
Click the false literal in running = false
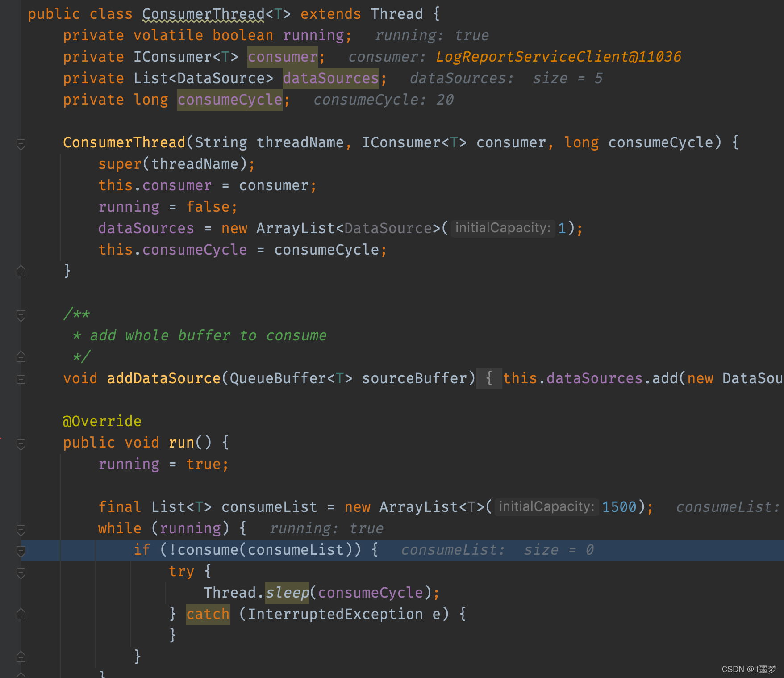[x=208, y=207]
